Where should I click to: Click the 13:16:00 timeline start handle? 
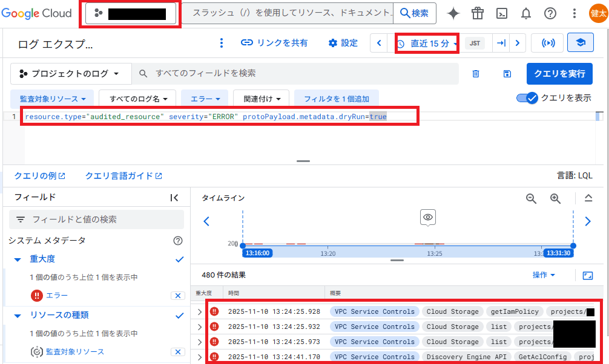pyautogui.click(x=257, y=253)
